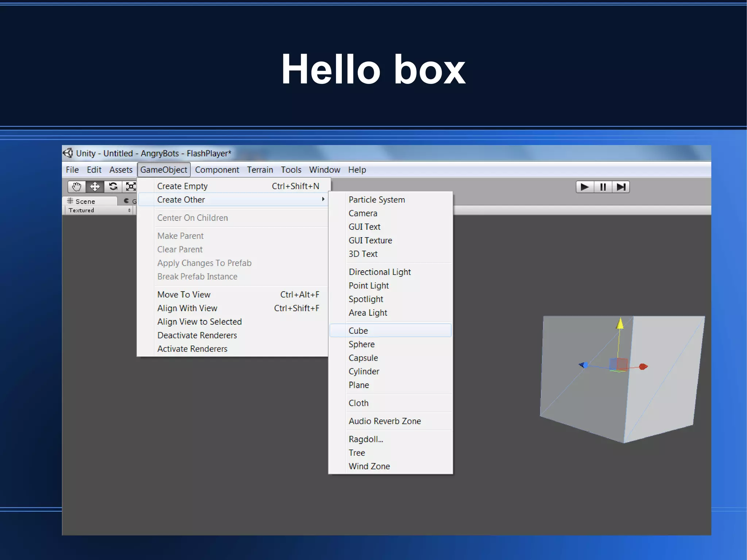Screen dimensions: 747x560
Task: Create a 3D Text object
Action: click(x=391, y=254)
